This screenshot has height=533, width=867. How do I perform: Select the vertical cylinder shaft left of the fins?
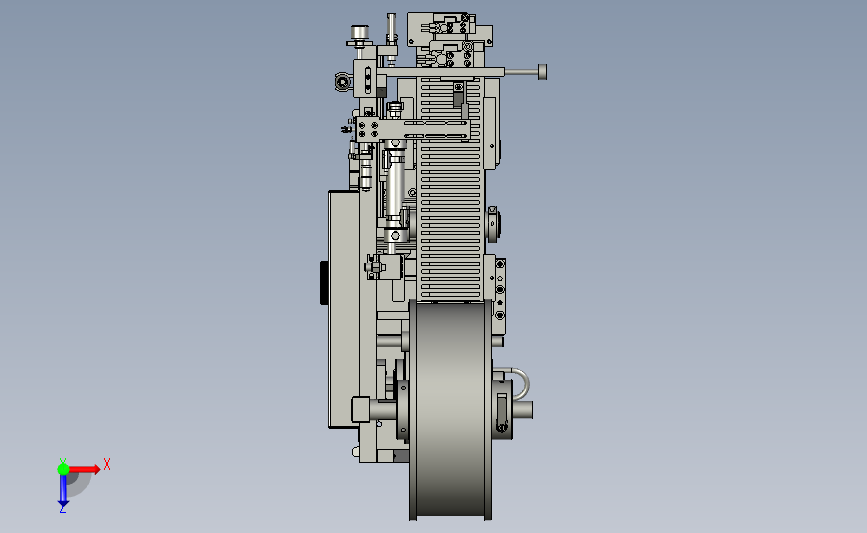pos(394,188)
